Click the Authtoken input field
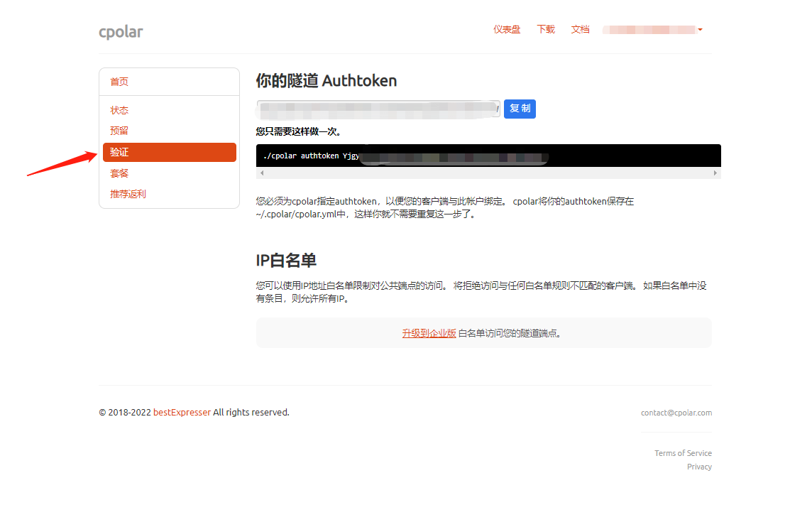The width and height of the screenshot is (812, 527). pyautogui.click(x=378, y=109)
